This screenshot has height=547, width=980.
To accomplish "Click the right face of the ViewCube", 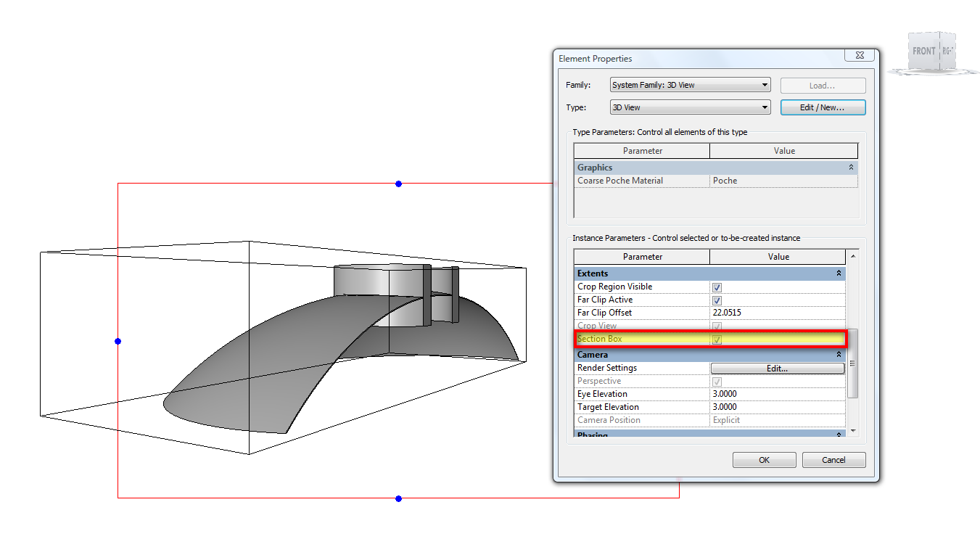I will (947, 52).
